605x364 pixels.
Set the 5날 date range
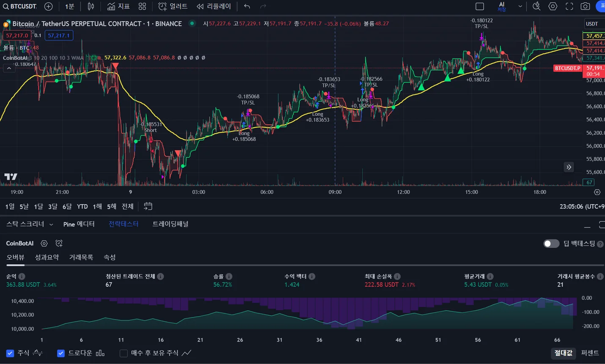[x=24, y=206]
